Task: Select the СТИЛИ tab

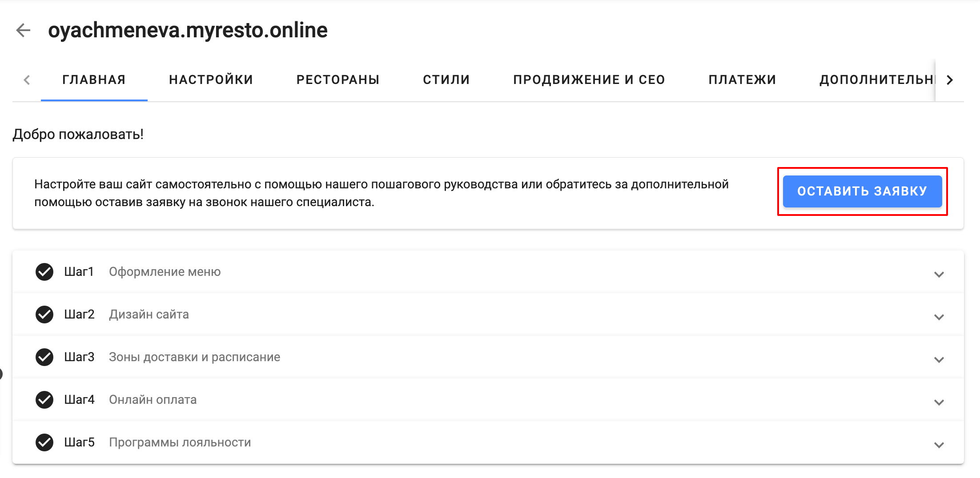Action: 446,79
